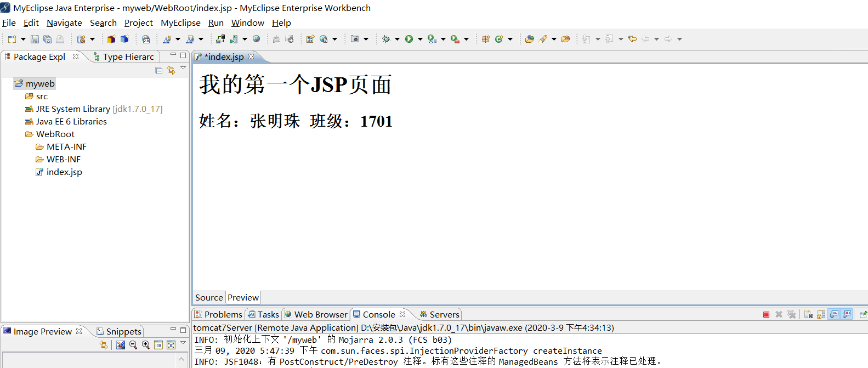This screenshot has height=368, width=868.
Task: Open the File menu
Action: coord(9,22)
